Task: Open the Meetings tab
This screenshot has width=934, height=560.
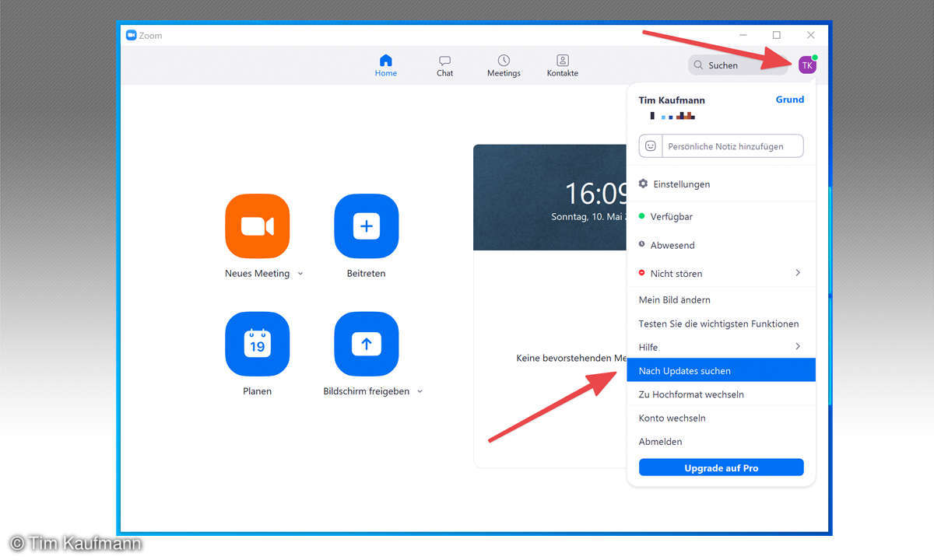Action: tap(504, 65)
